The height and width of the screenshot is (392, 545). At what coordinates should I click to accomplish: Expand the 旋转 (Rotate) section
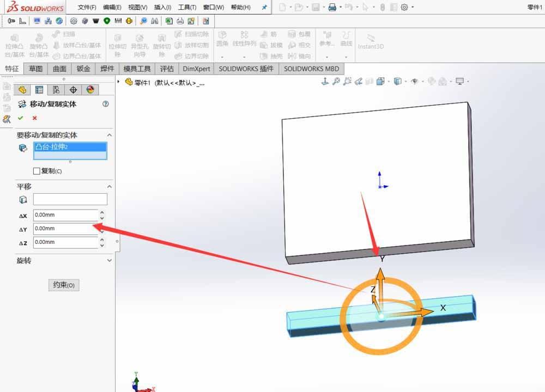click(110, 261)
